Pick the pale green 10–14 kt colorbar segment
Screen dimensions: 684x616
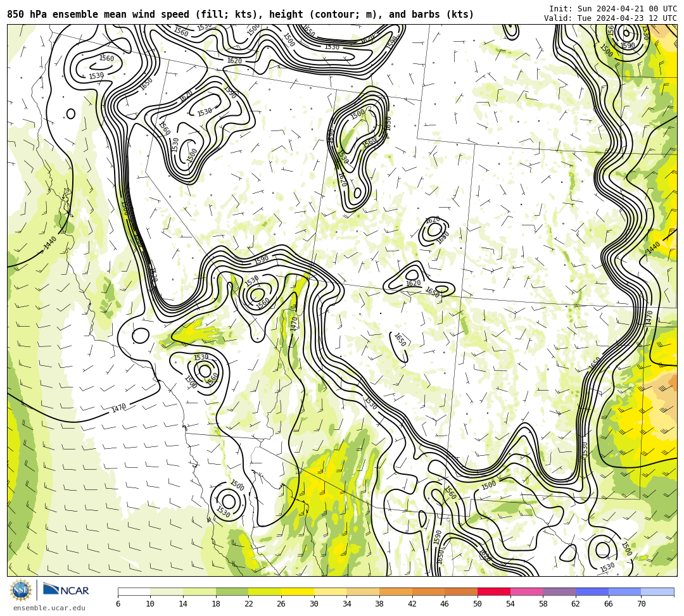167,591
